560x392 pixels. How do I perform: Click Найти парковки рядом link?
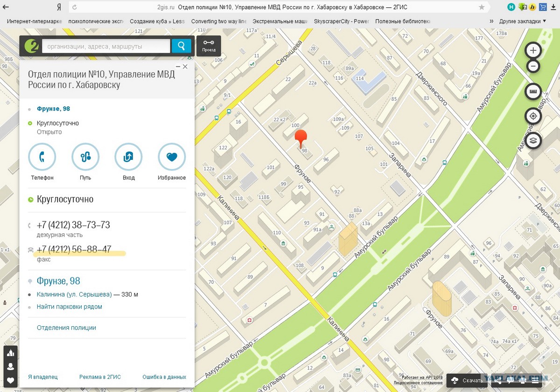[70, 307]
